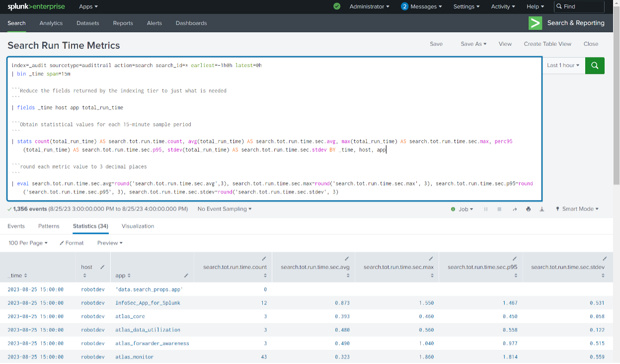Screen dimensions: 620x364
Task: Open the Administrator dropdown
Action: coord(369,6)
